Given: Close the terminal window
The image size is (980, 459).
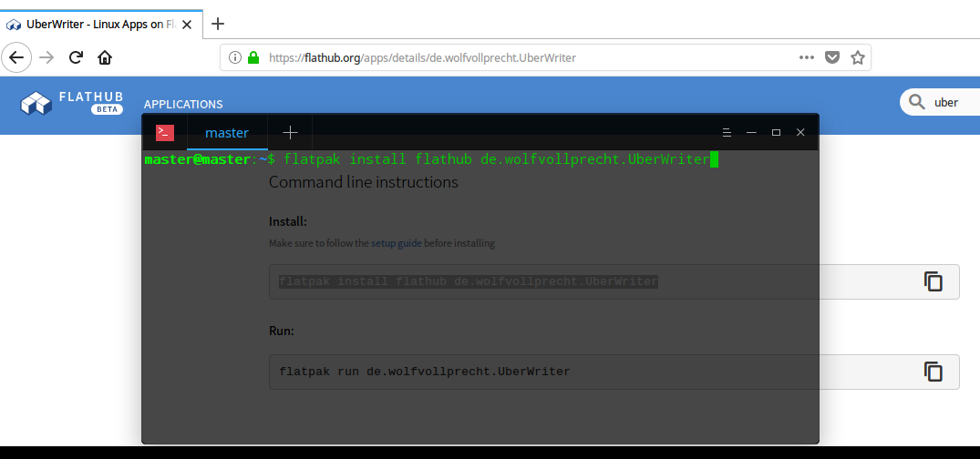Looking at the screenshot, I should point(800,132).
